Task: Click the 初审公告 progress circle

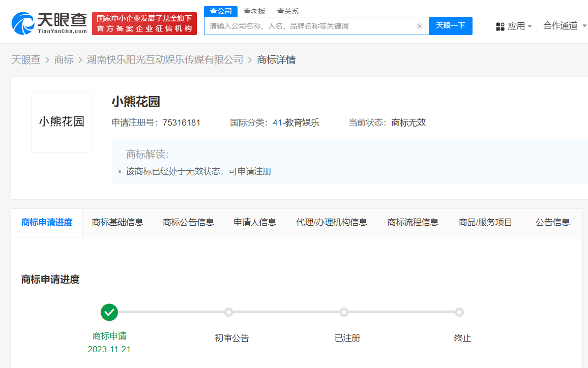Action: pyautogui.click(x=228, y=312)
